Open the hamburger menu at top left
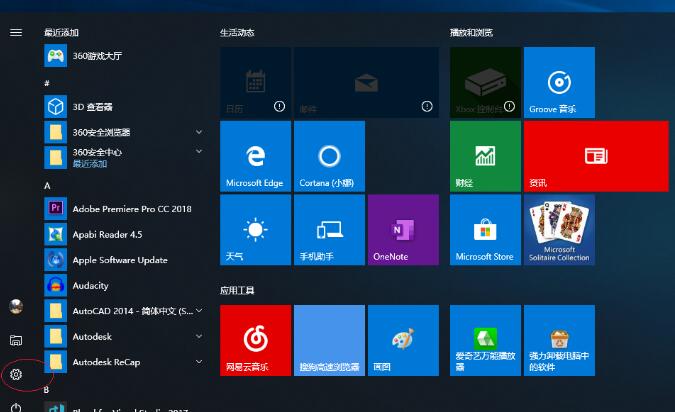 click(16, 33)
